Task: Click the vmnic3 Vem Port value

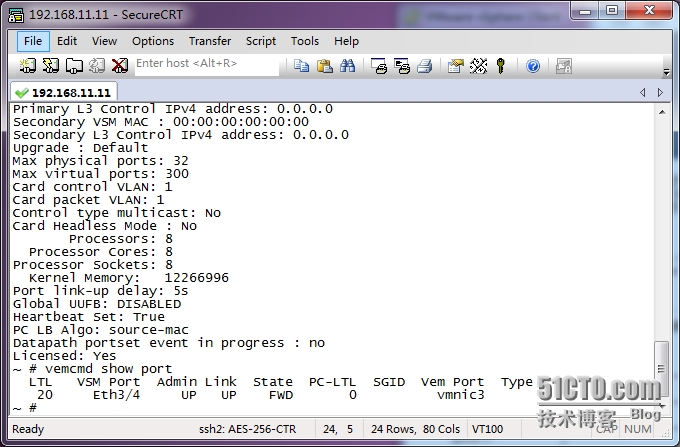Action: [x=461, y=395]
